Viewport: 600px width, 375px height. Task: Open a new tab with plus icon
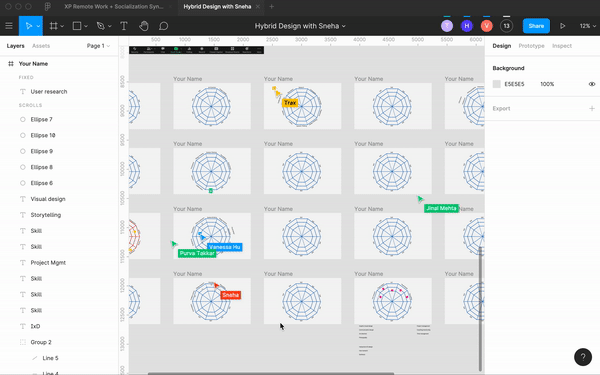(x=271, y=7)
